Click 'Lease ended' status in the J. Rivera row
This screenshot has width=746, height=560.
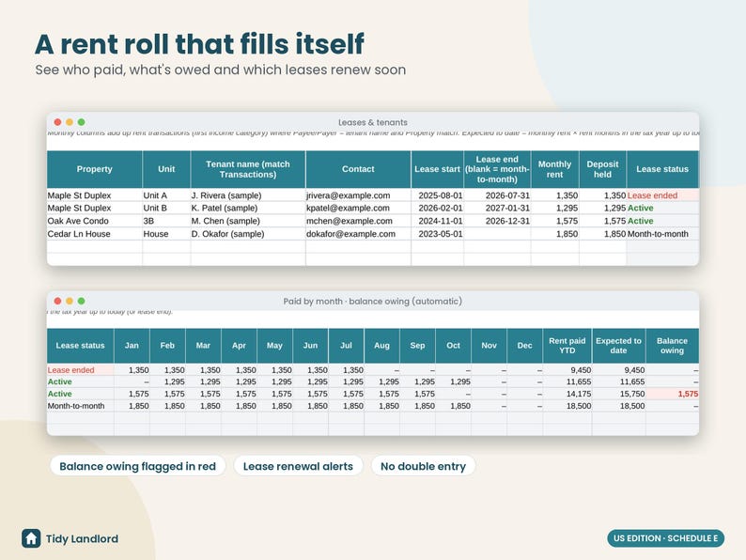[x=662, y=195]
